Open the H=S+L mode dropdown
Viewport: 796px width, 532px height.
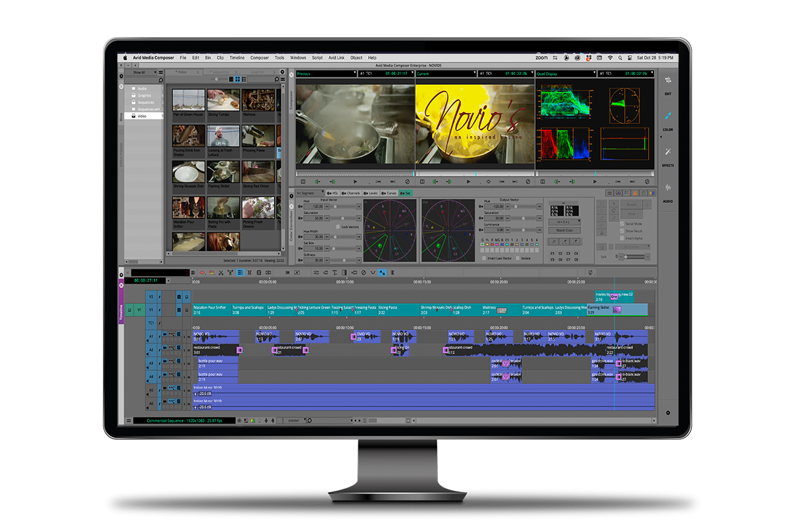pyautogui.click(x=565, y=222)
